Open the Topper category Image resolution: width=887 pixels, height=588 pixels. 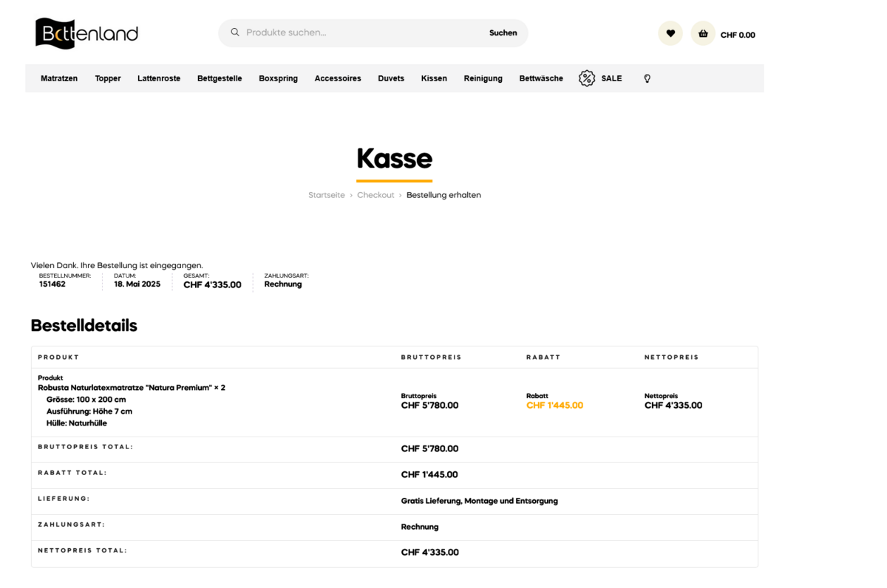108,78
